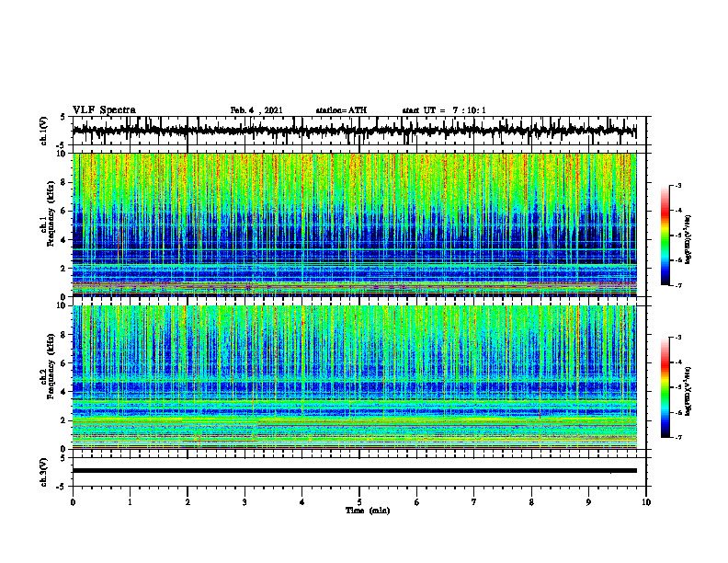
Task: Select the "start UT = 7:10:1" header text
Action: point(444,110)
